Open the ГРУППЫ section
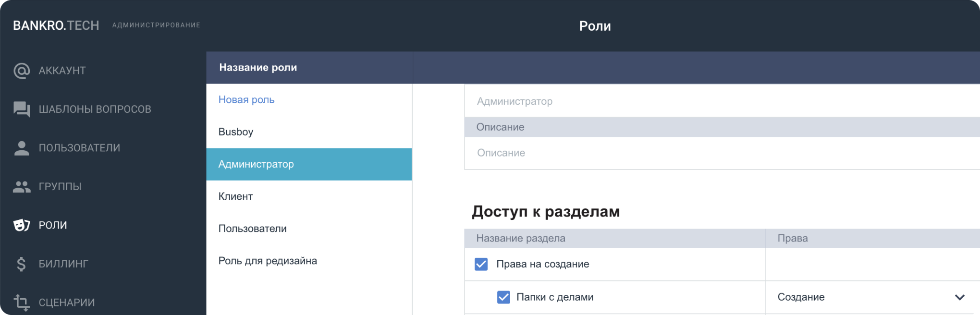Image resolution: width=980 pixels, height=315 pixels. (60, 186)
